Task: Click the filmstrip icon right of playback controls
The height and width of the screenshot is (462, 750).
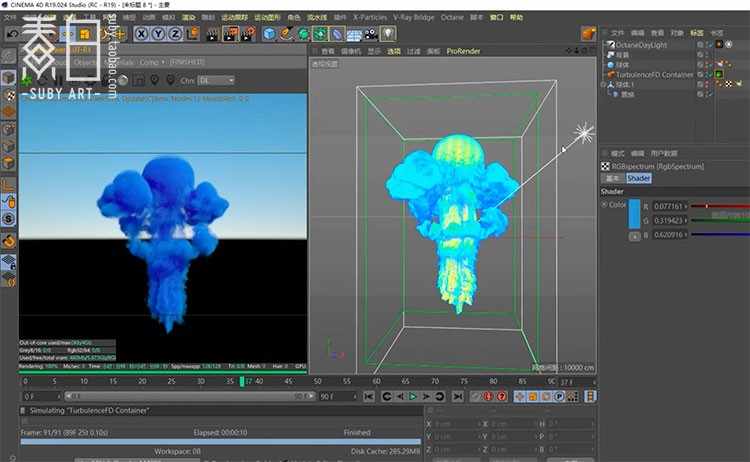Action: (x=590, y=396)
